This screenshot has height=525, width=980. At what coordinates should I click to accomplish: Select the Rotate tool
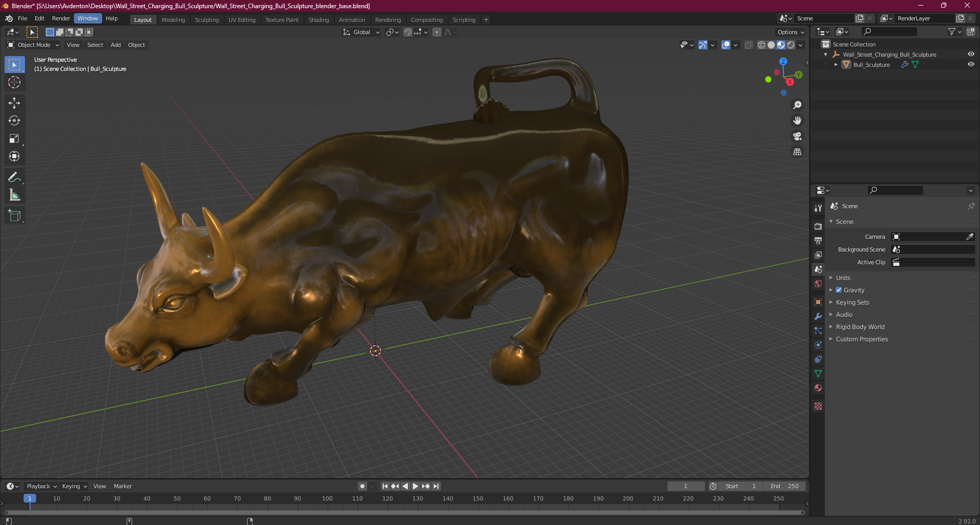(14, 121)
